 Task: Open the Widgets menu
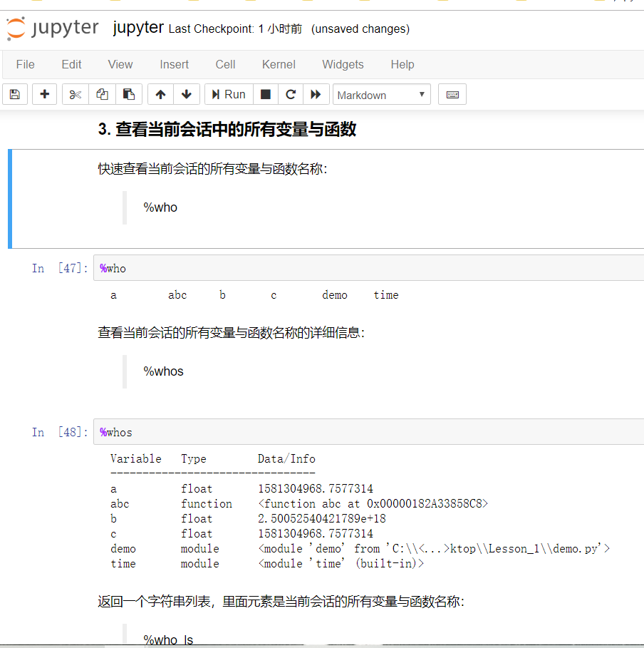click(343, 64)
